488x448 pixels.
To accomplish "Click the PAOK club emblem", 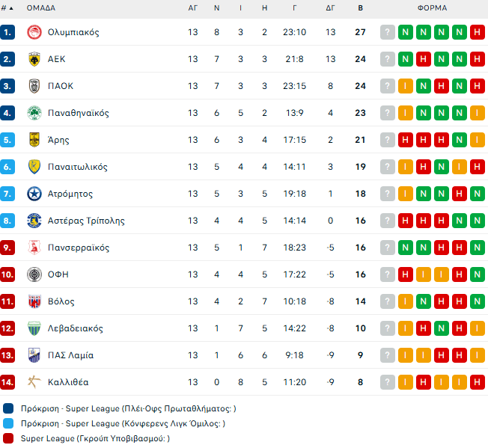I will pos(34,86).
